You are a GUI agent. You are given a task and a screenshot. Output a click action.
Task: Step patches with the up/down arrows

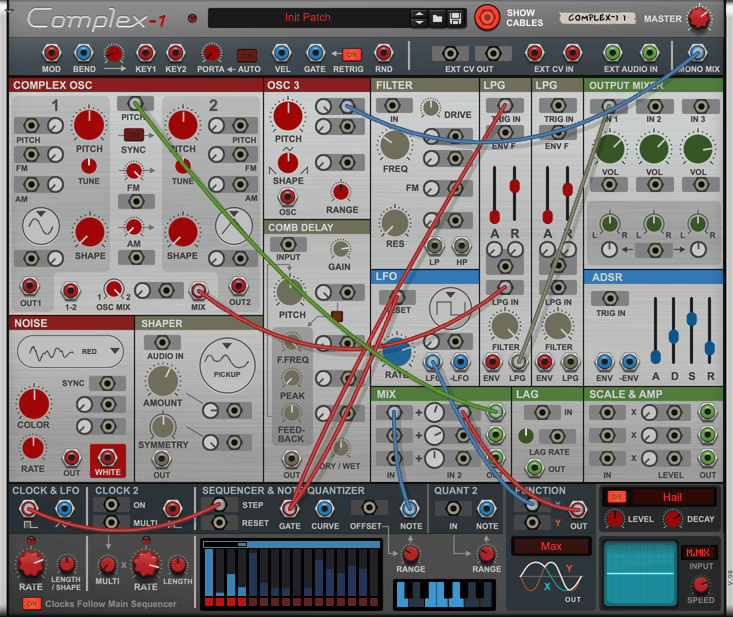pos(419,19)
